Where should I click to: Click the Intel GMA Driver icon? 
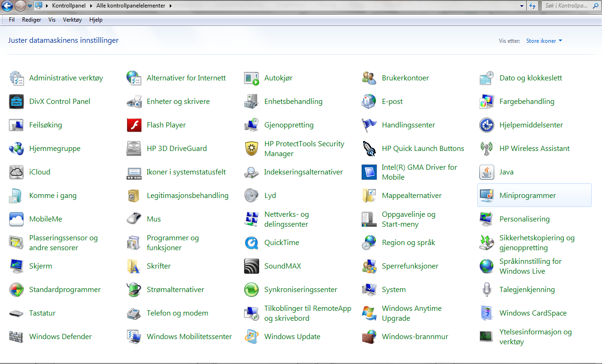(369, 172)
